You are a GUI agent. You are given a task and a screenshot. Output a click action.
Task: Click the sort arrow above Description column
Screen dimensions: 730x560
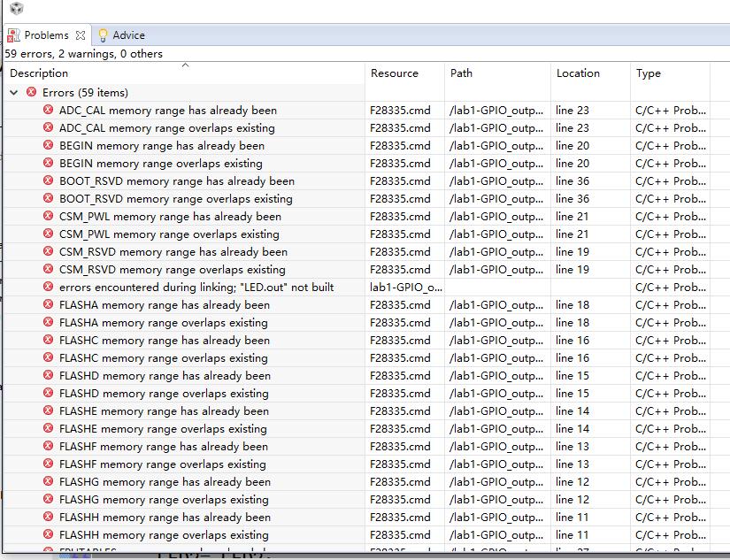click(x=185, y=65)
